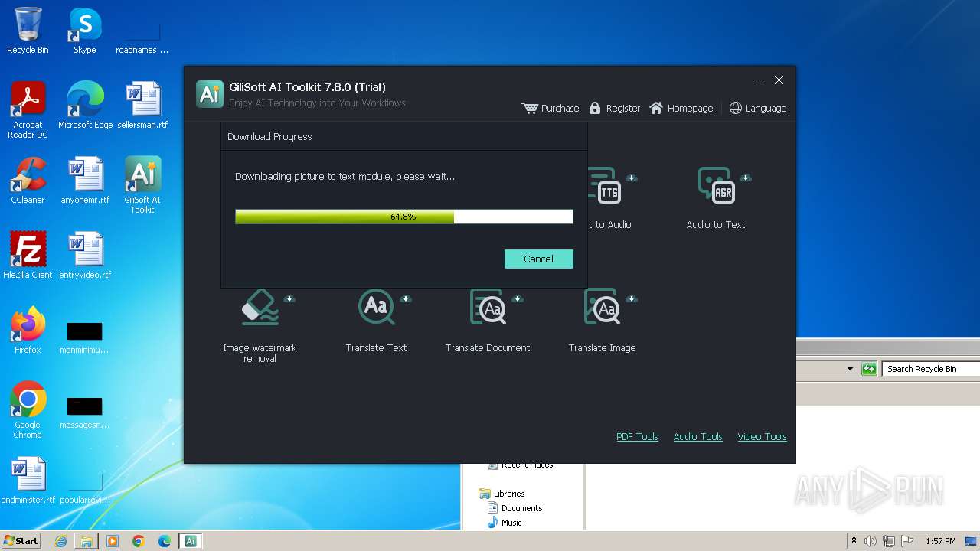The image size is (980, 551).
Task: Show hidden system tray icons
Action: (x=854, y=541)
